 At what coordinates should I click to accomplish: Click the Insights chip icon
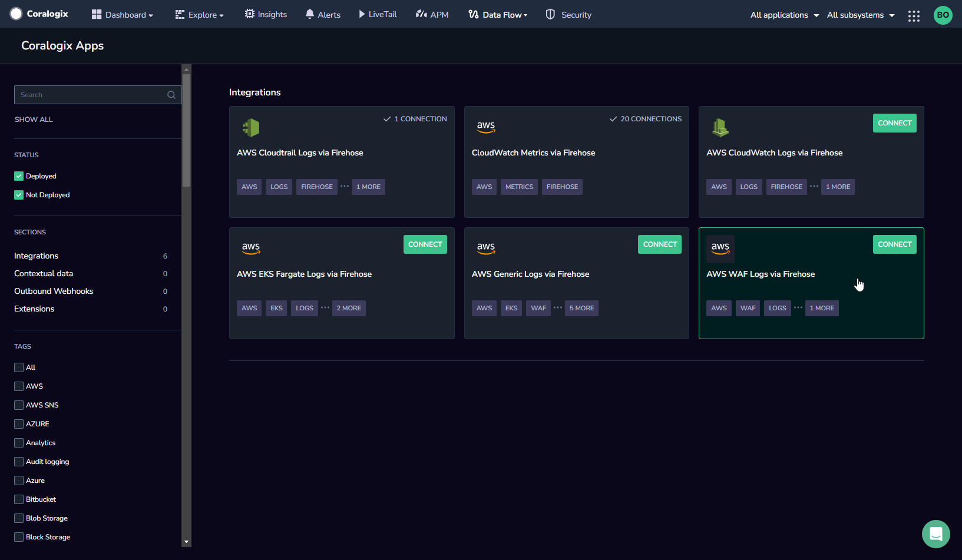click(x=250, y=14)
